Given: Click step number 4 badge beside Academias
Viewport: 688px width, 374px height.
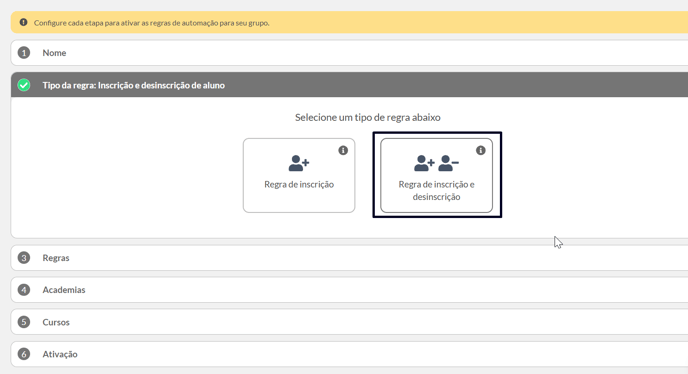Looking at the screenshot, I should (x=24, y=290).
